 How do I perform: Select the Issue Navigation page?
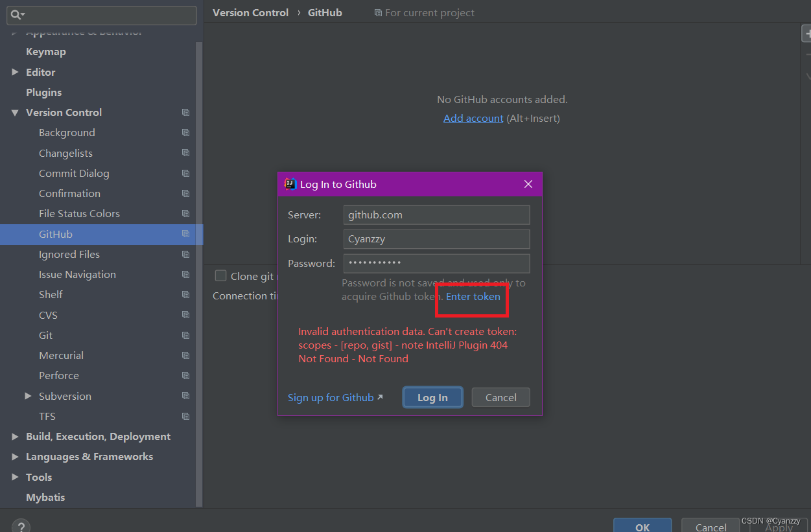pos(77,275)
